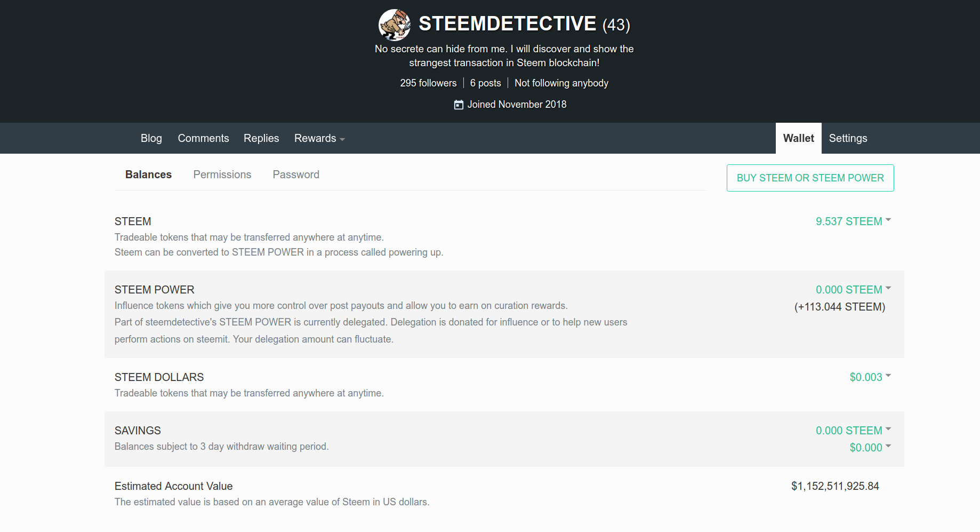Click the profile bio about Steem blockchain
This screenshot has width=980, height=532.
[504, 55]
